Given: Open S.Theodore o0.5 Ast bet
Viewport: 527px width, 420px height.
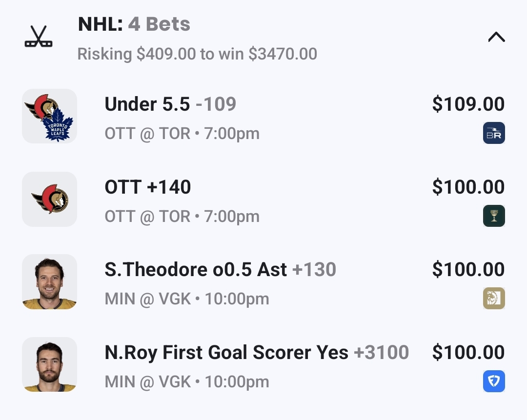Looking at the screenshot, I should coord(220,270).
